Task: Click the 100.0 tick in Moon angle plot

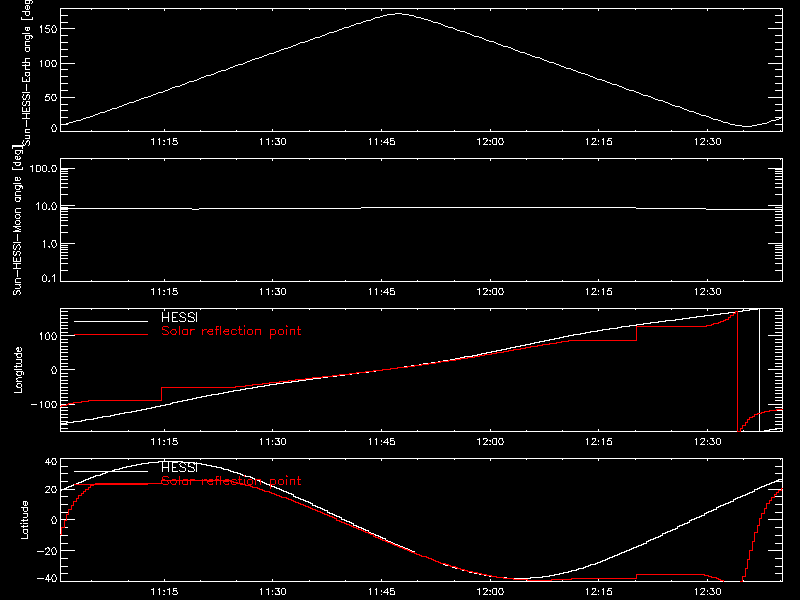Action: point(43,169)
